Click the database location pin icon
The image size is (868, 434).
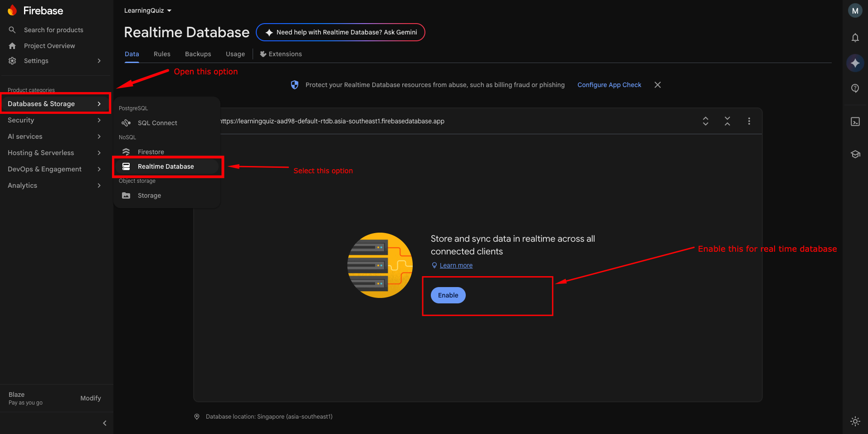[197, 417]
